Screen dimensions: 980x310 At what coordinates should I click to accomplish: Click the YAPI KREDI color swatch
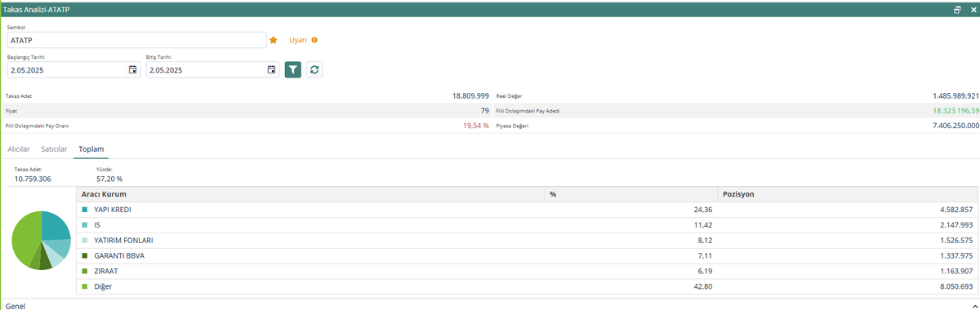tap(85, 210)
